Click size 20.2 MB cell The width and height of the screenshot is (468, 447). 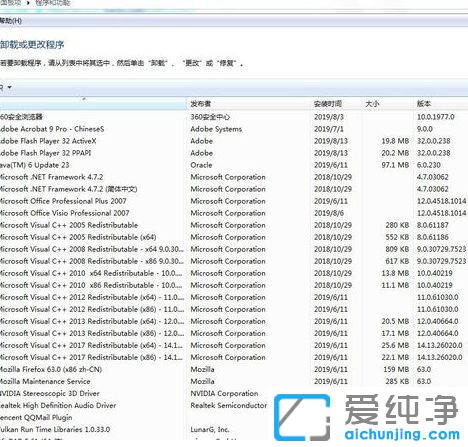point(395,153)
